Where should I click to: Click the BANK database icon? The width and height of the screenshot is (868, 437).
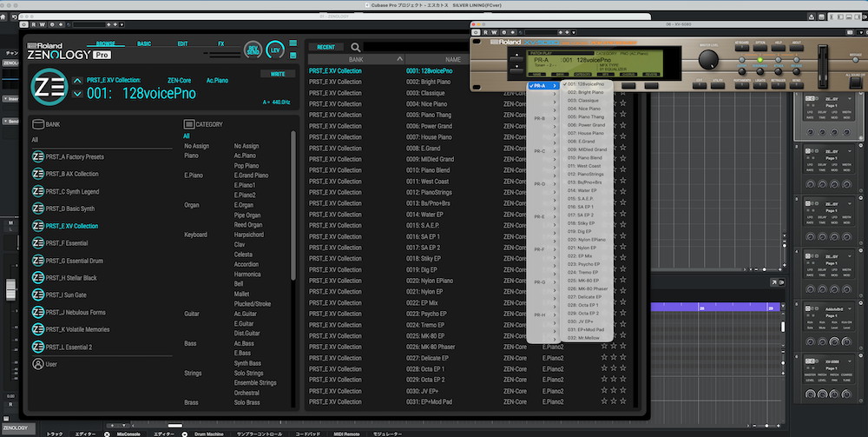(x=38, y=124)
